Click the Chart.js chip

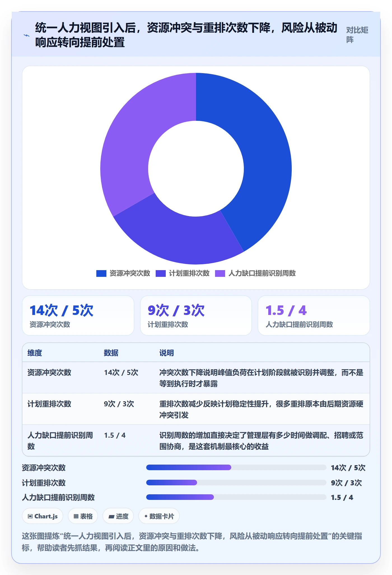[x=43, y=516]
